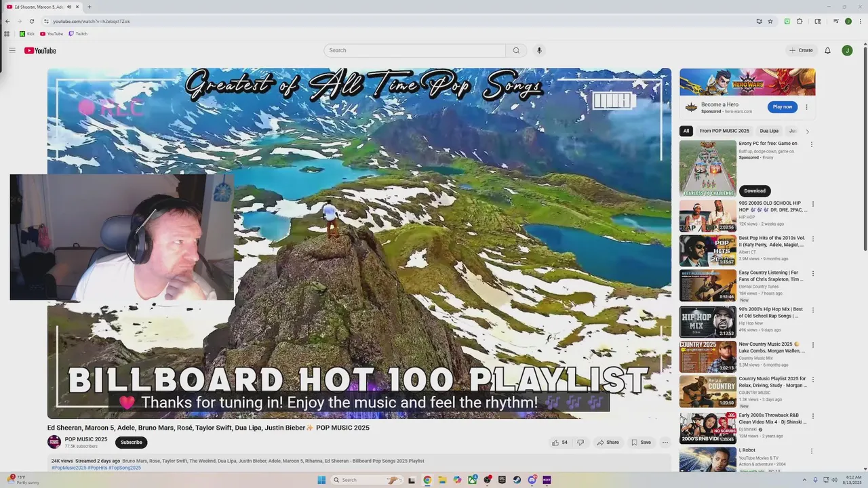The image size is (868, 488).
Task: Open the Windows Start menu
Action: (x=321, y=480)
